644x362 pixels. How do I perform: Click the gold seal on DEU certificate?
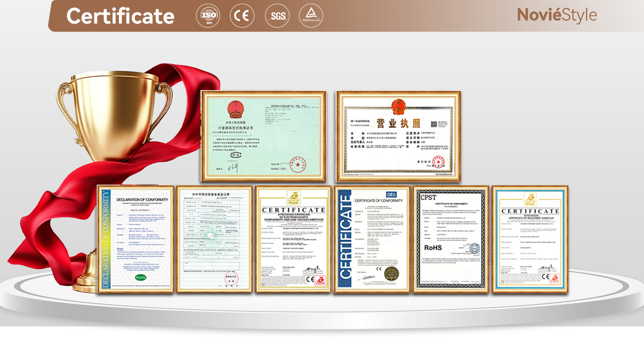point(391,273)
